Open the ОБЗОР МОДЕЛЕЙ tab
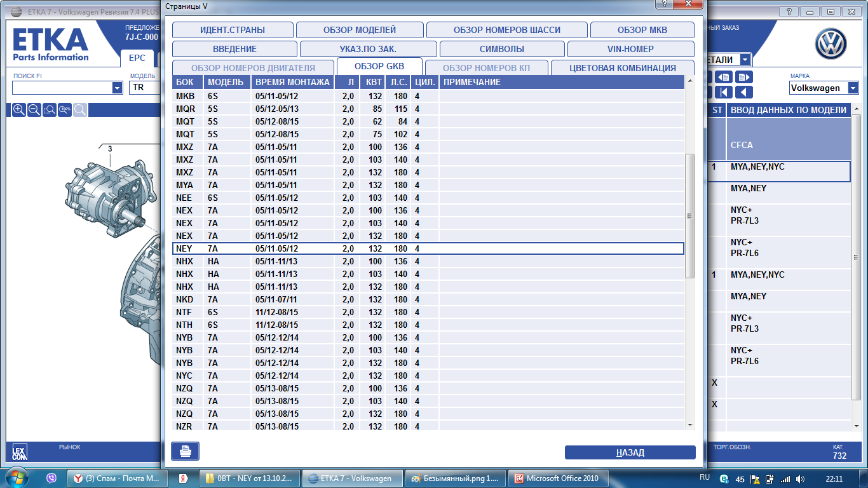 point(360,30)
